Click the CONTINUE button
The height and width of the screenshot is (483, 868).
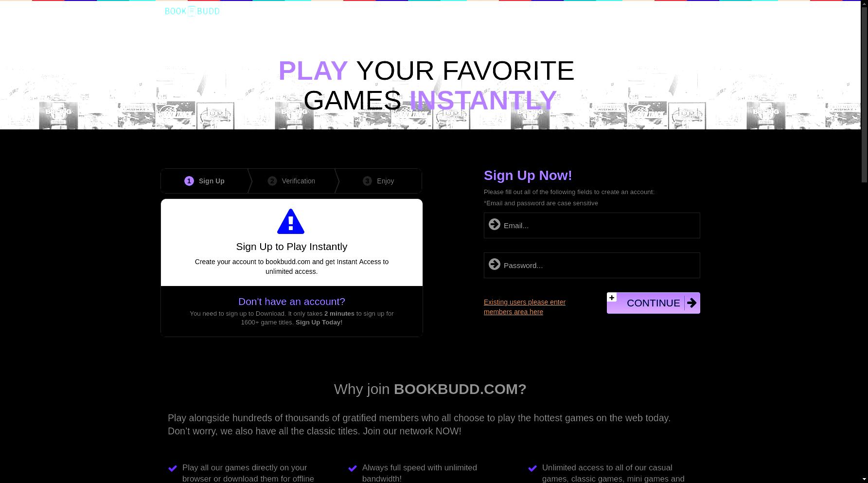click(654, 303)
